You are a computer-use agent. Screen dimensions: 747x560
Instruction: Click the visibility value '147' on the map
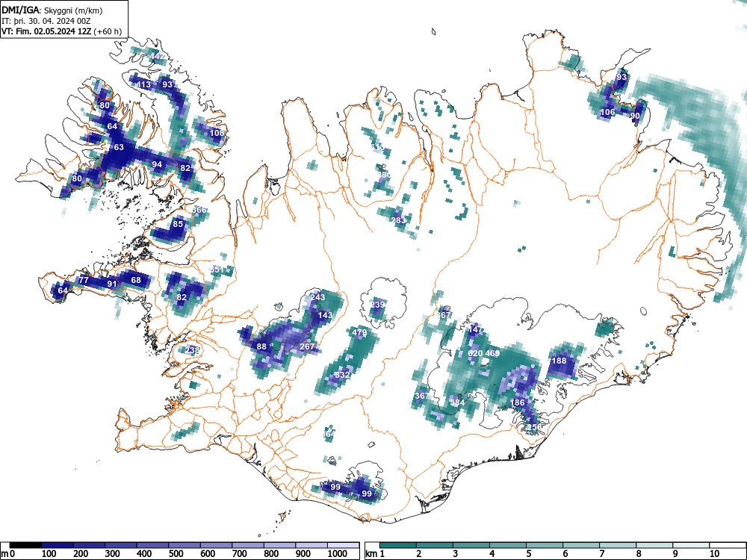[475, 329]
